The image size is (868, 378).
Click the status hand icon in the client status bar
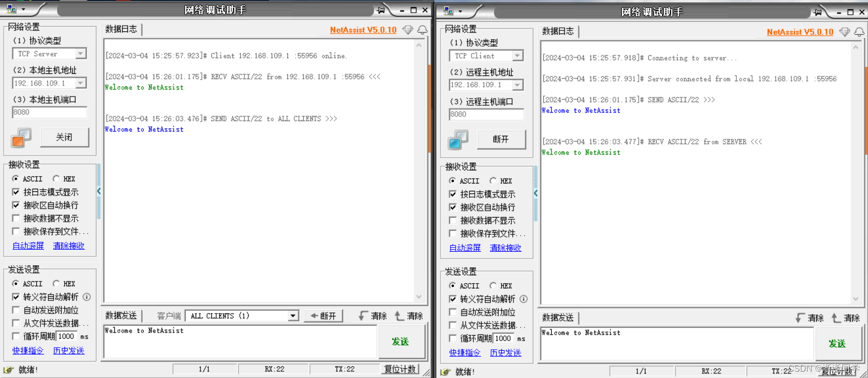(446, 372)
